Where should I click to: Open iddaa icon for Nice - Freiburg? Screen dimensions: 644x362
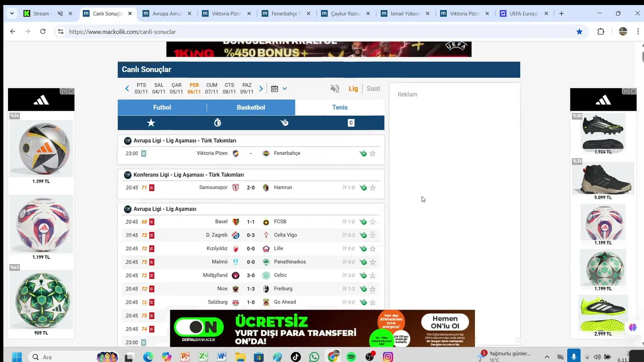click(x=363, y=289)
